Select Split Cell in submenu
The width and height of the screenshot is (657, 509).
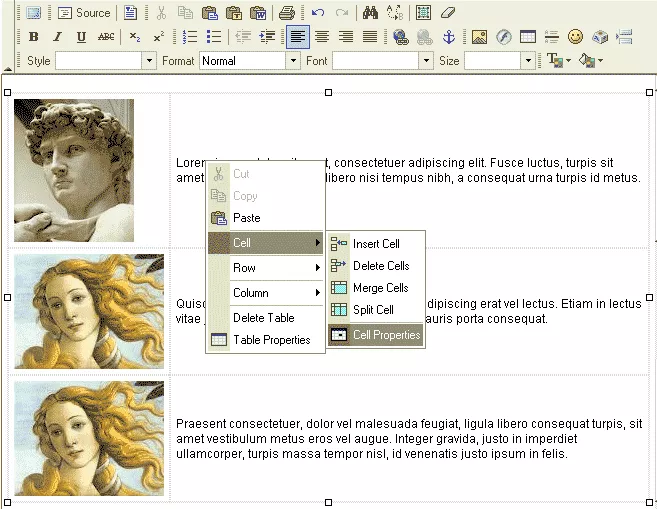click(x=375, y=310)
